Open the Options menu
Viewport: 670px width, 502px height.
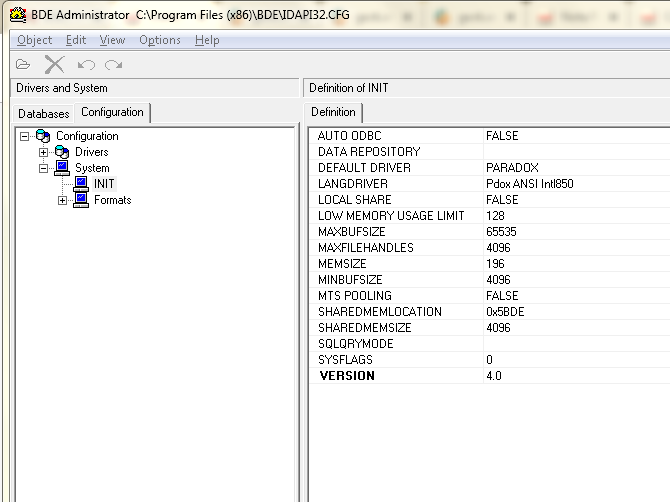click(x=160, y=40)
